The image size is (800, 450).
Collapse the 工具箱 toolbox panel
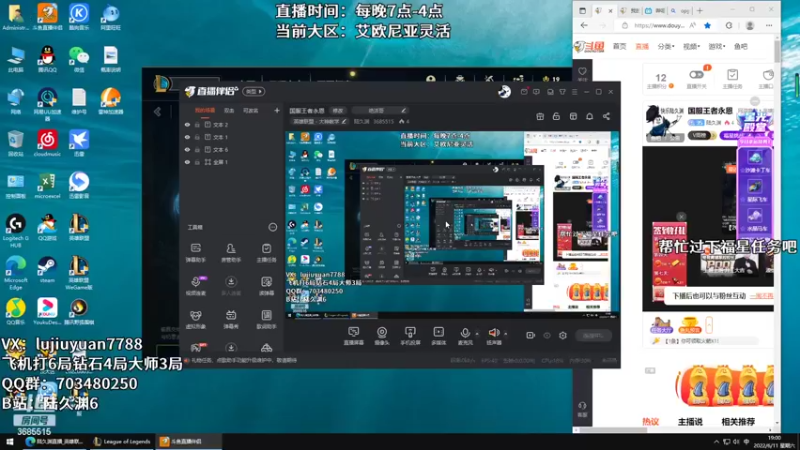point(273,227)
